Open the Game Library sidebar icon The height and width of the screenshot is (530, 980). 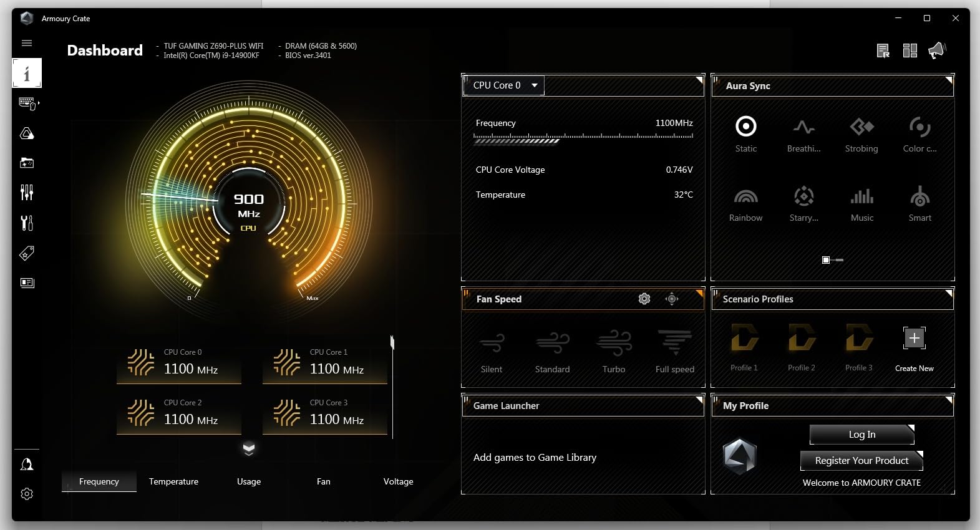click(x=27, y=163)
